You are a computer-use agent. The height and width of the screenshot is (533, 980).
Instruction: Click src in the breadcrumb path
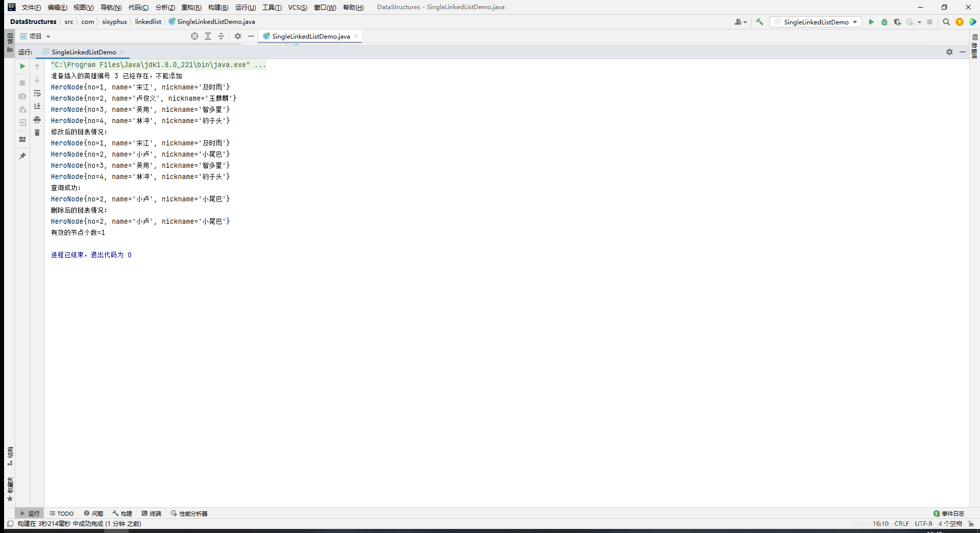point(69,21)
